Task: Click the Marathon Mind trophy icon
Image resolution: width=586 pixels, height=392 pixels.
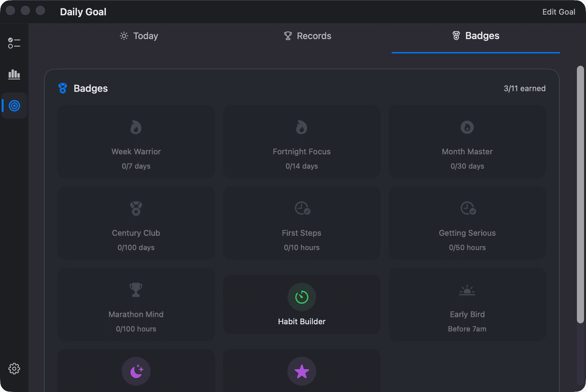Action: pyautogui.click(x=136, y=290)
